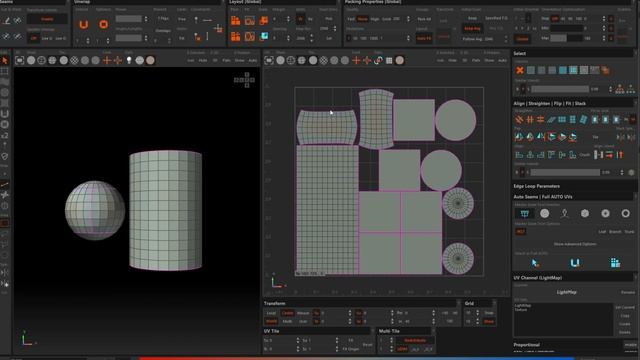Select Fast packing quality
Image resolution: width=640 pixels, height=360 pixels.
351,19
